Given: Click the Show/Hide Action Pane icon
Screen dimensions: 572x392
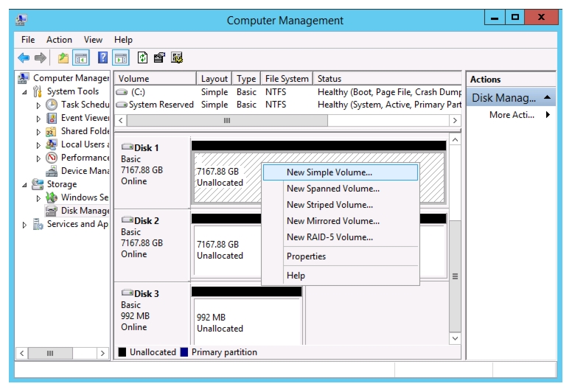Looking at the screenshot, I should point(121,57).
